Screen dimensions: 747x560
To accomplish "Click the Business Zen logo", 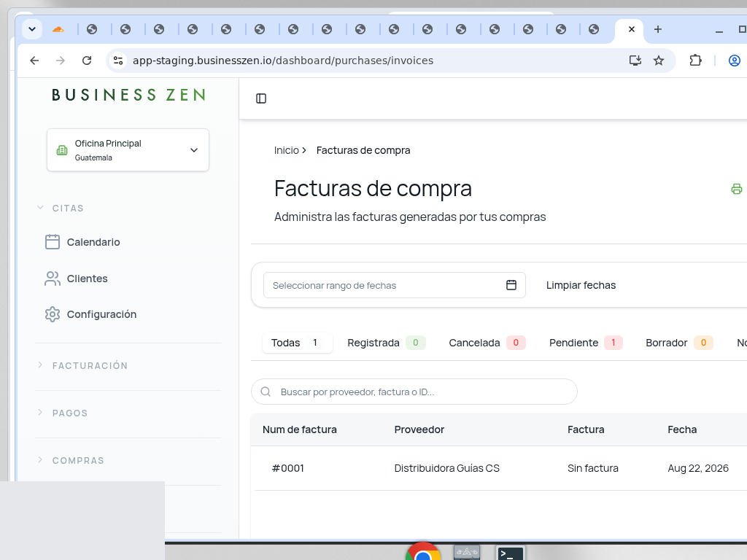I will (128, 95).
